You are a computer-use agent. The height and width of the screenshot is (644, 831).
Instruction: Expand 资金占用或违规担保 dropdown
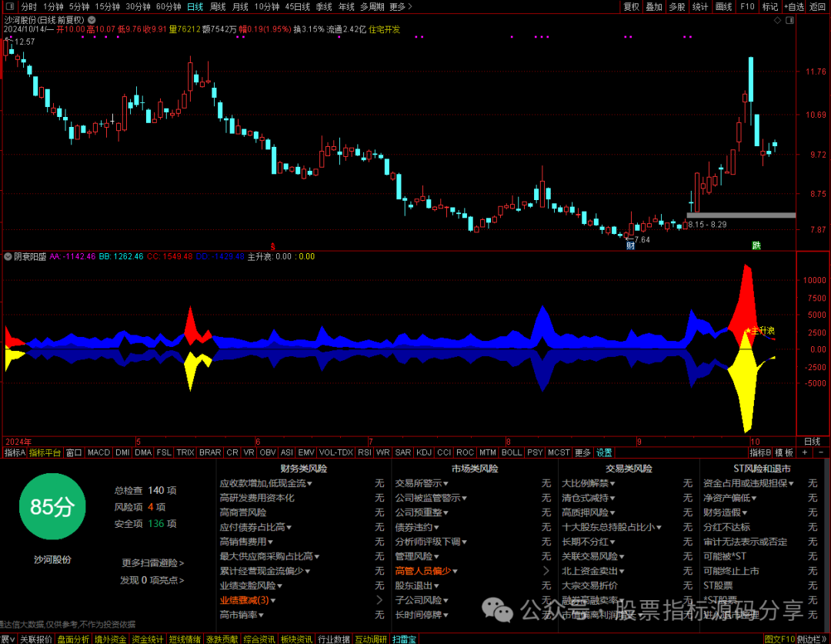click(x=749, y=483)
